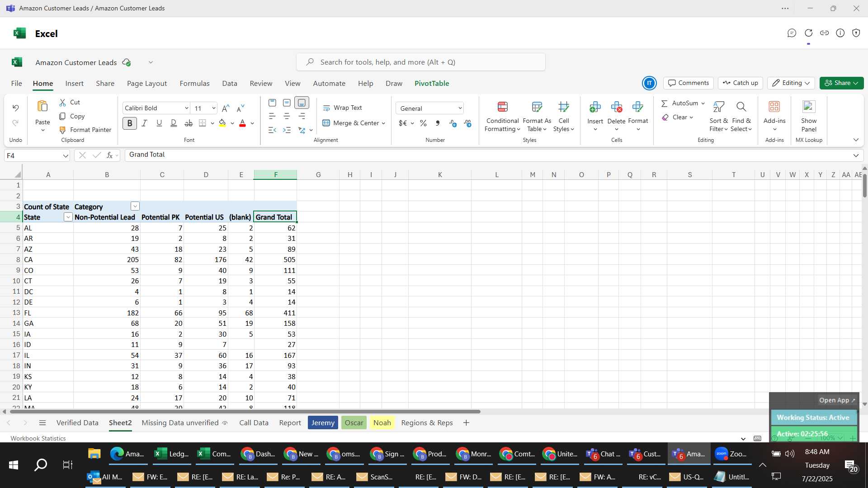Click the Catch up button
Screen dimensions: 868x488
coord(740,83)
